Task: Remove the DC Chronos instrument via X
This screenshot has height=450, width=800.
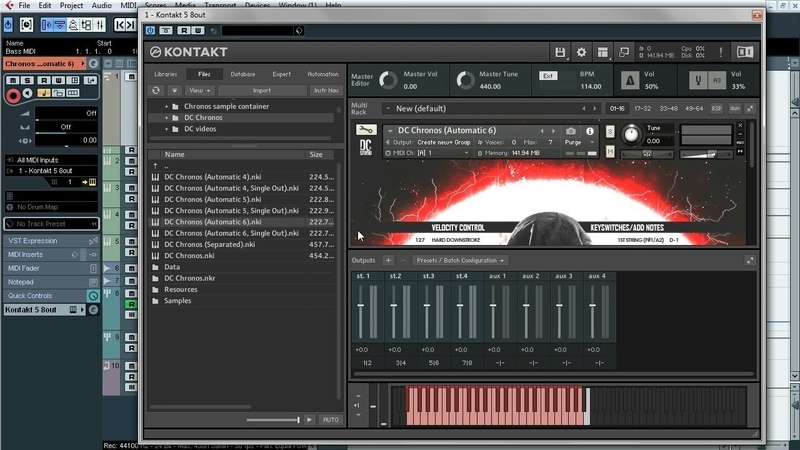Action: click(740, 126)
